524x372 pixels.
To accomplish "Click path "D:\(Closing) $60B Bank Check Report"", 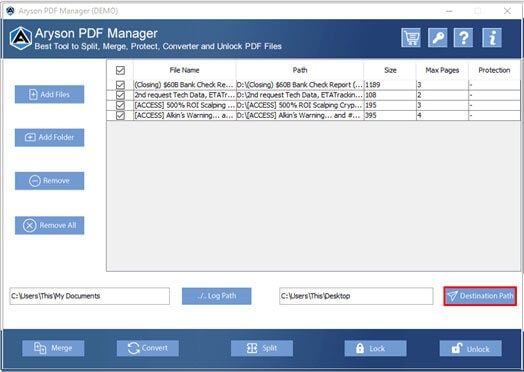I will (299, 85).
